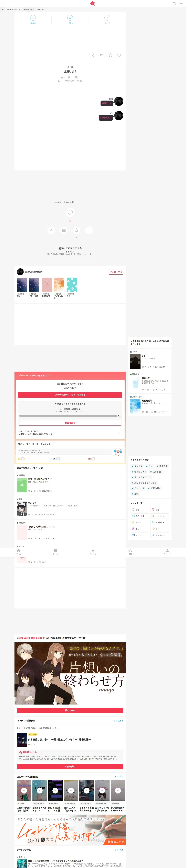Like the story with the large heart button
The image size is (186, 868).
[x=70, y=213]
